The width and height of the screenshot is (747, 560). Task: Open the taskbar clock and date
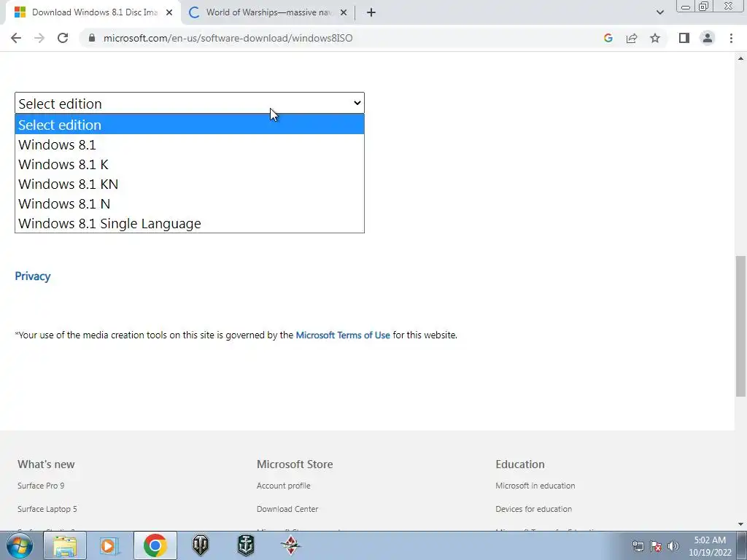point(710,546)
